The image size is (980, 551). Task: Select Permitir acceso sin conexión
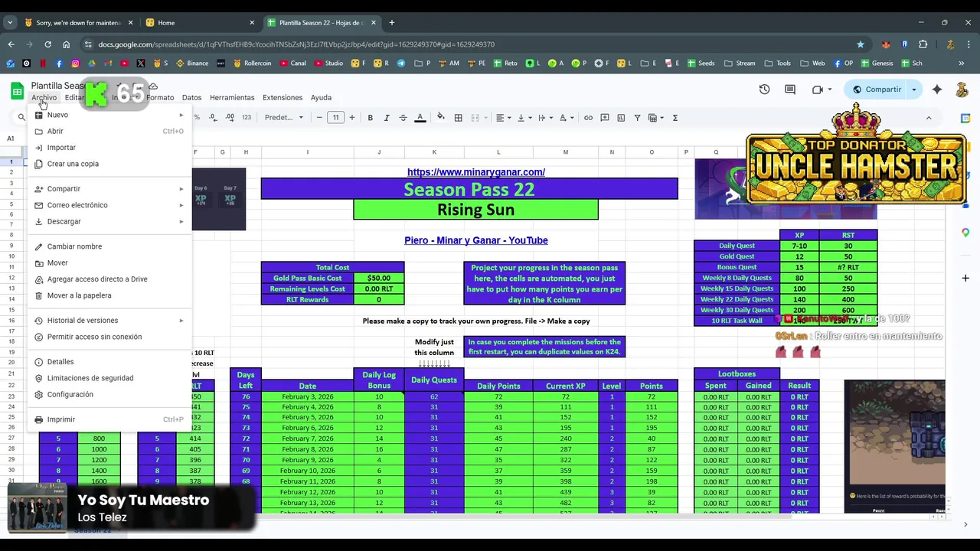[x=109, y=337]
